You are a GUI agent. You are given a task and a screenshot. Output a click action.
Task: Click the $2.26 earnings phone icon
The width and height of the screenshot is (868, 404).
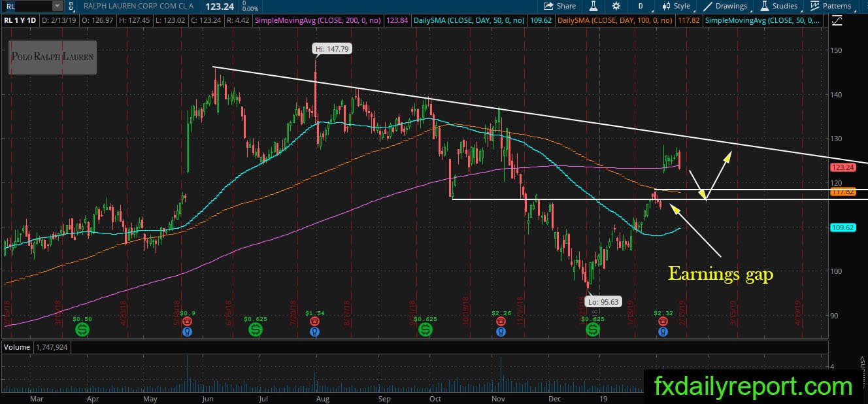501,322
